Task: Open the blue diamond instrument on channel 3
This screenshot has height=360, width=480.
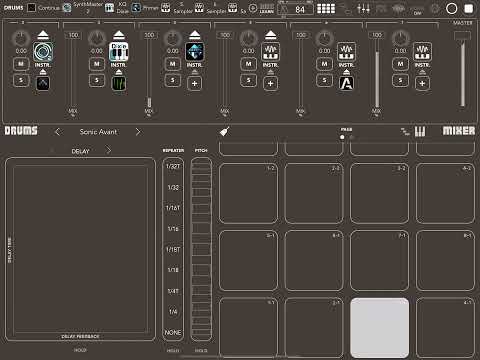Action: [195, 52]
